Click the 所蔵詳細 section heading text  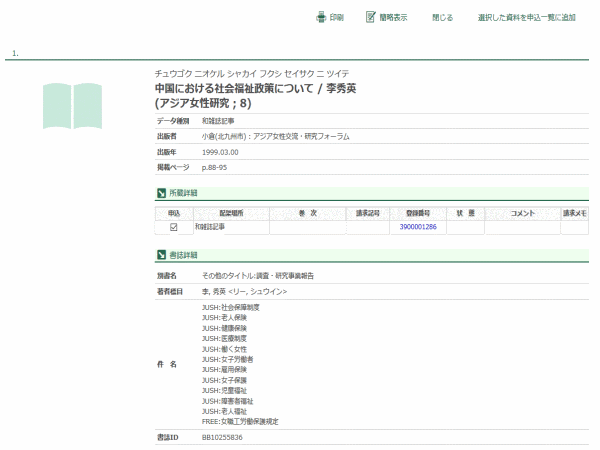point(183,193)
